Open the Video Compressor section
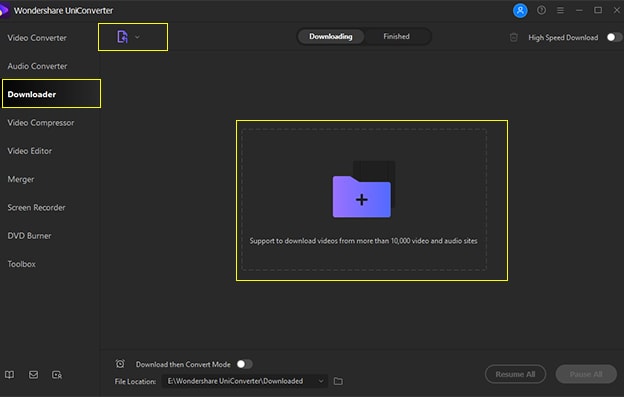 [x=41, y=123]
